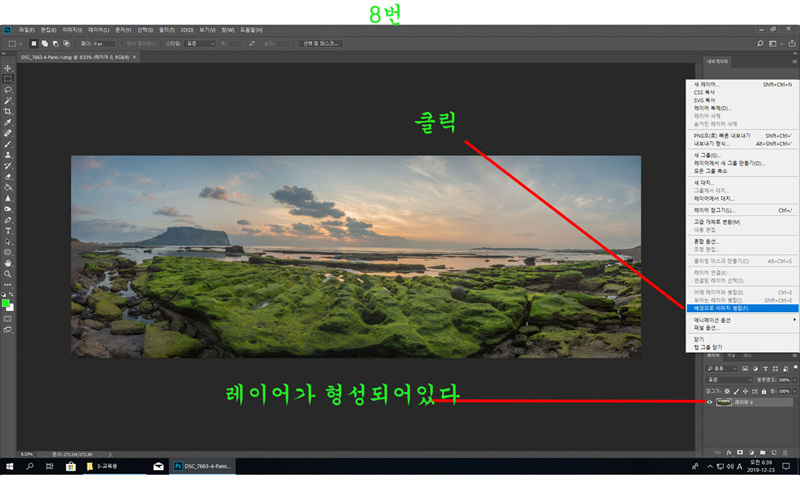Select the Rectangular Marquee tool in toolbox

tap(8, 79)
